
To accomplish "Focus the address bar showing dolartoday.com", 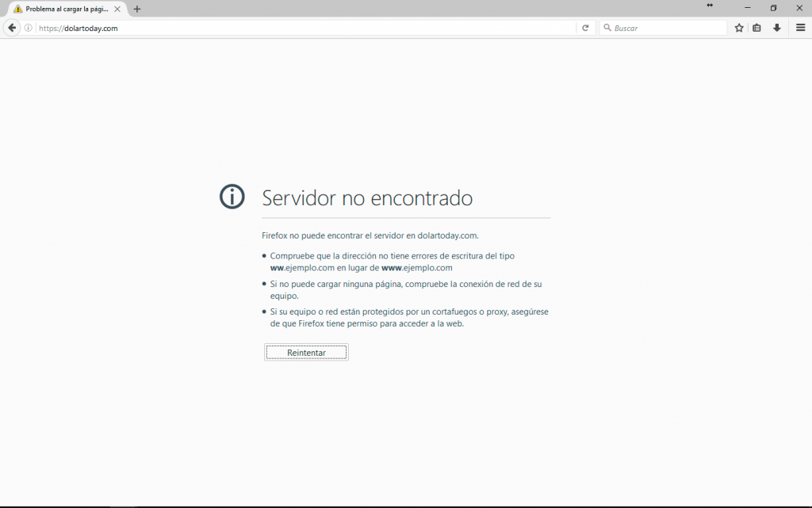I will [x=305, y=28].
